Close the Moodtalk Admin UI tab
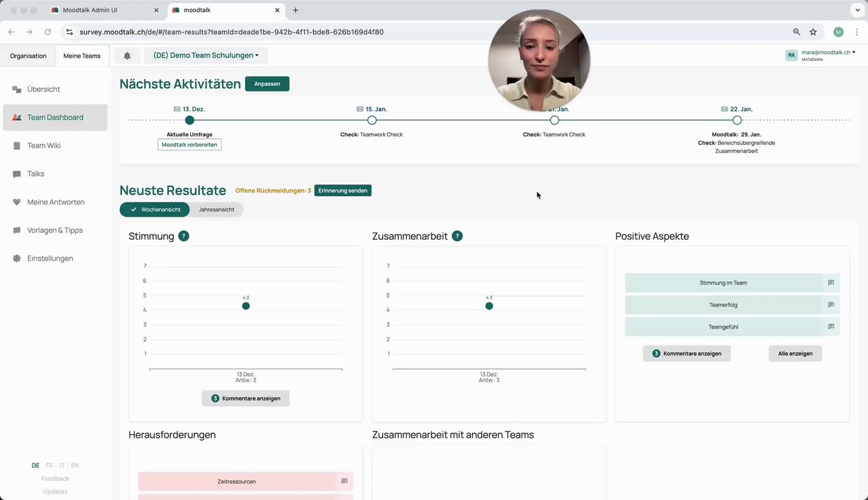 click(x=157, y=10)
